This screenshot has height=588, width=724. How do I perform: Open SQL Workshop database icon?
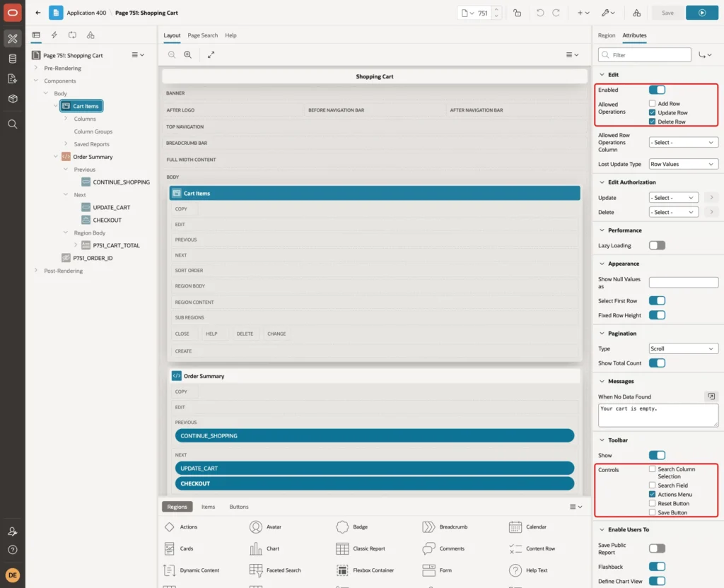[13, 59]
